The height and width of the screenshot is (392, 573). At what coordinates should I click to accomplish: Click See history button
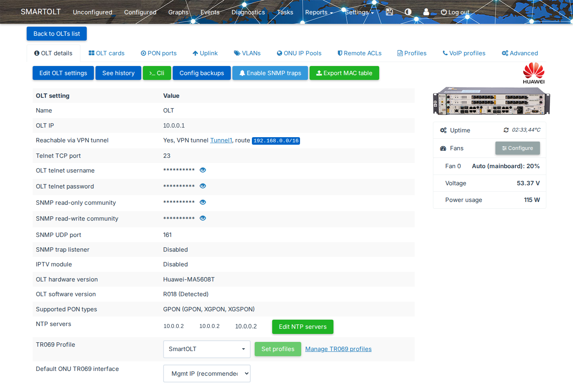tap(118, 73)
